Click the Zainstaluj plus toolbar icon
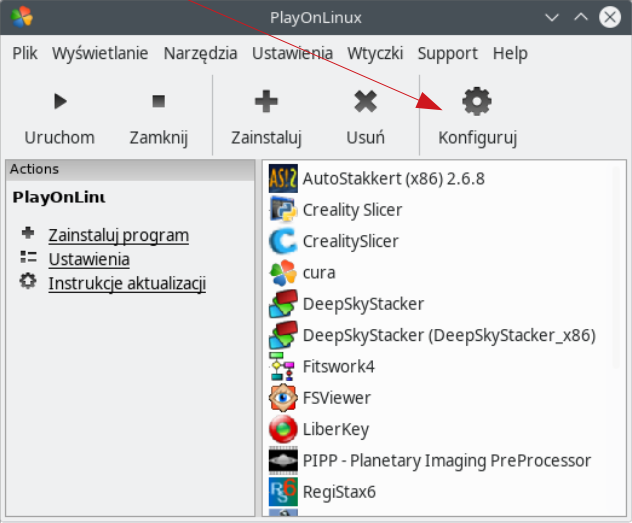The image size is (632, 523). click(266, 101)
